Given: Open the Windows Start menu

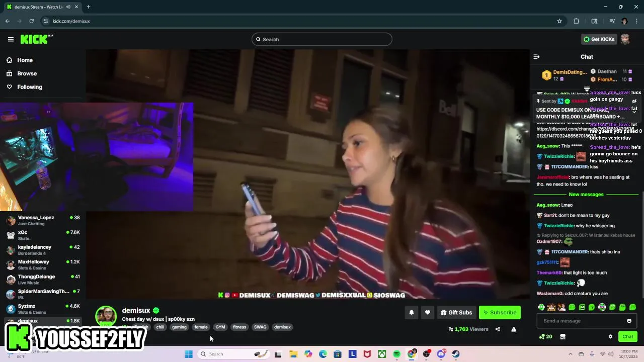Looking at the screenshot, I should 189,354.
